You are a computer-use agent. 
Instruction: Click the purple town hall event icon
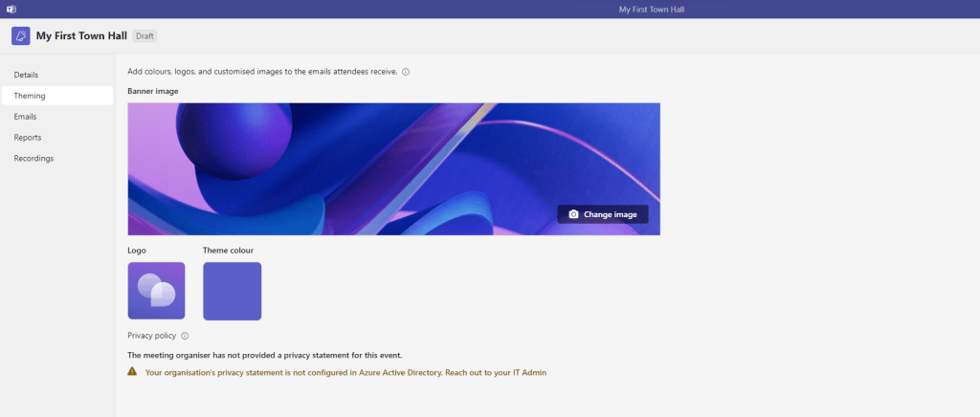click(x=20, y=36)
